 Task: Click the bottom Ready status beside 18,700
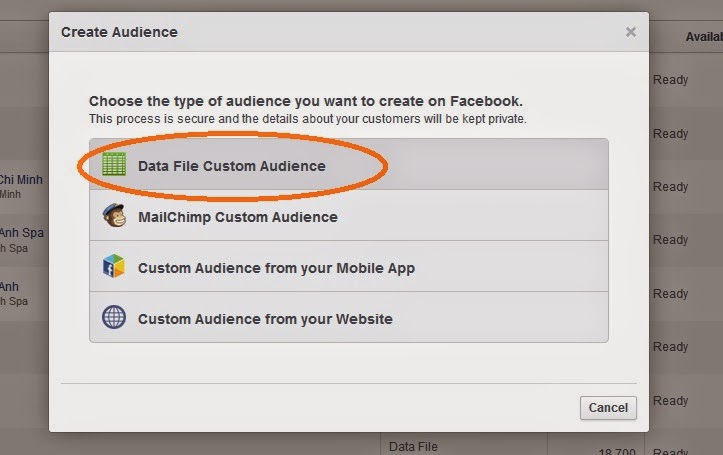[670, 451]
